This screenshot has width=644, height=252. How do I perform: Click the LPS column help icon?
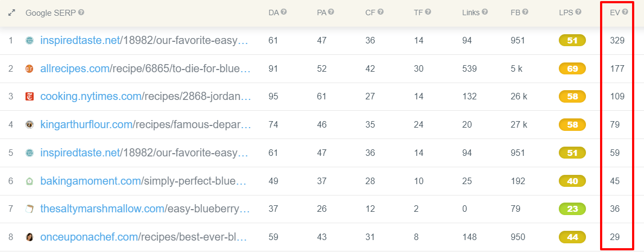(578, 12)
